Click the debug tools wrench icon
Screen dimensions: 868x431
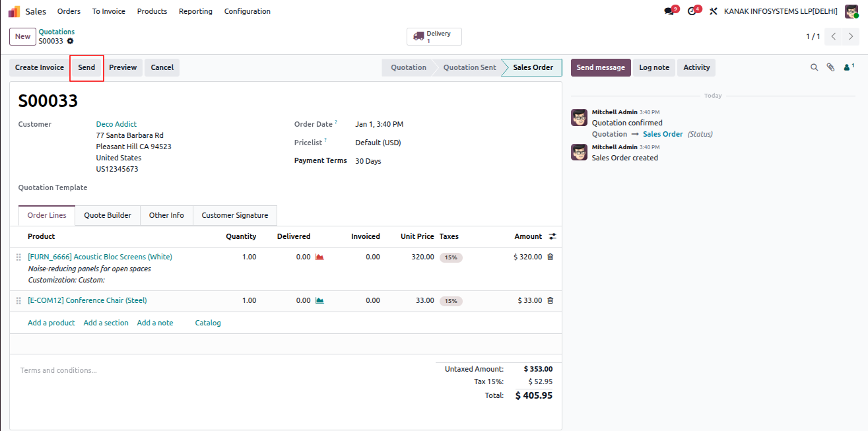click(714, 11)
